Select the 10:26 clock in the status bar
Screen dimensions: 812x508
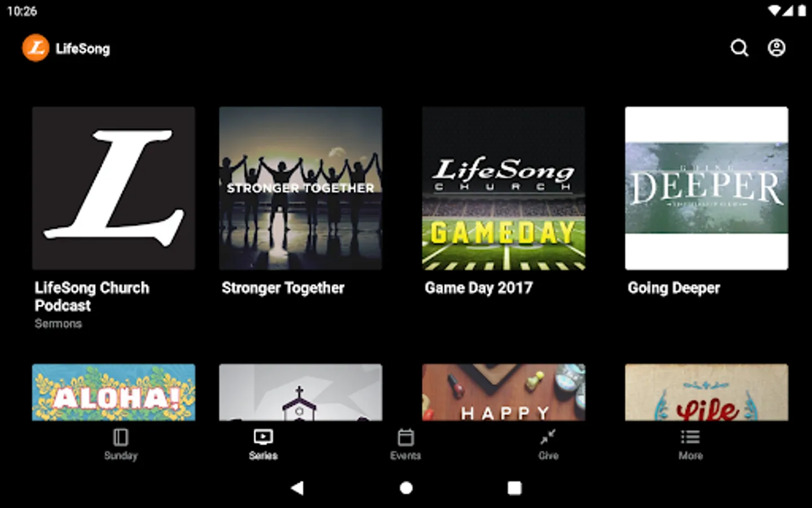22,11
